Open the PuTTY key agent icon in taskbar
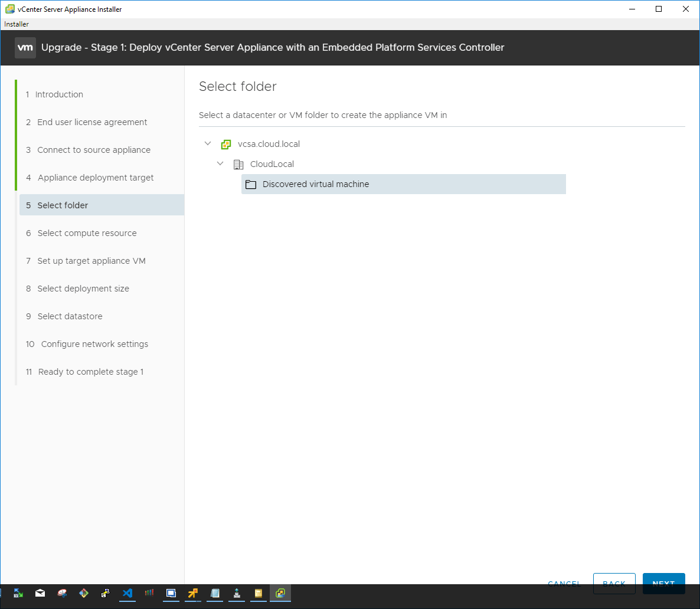This screenshot has width=700, height=609. click(x=106, y=593)
